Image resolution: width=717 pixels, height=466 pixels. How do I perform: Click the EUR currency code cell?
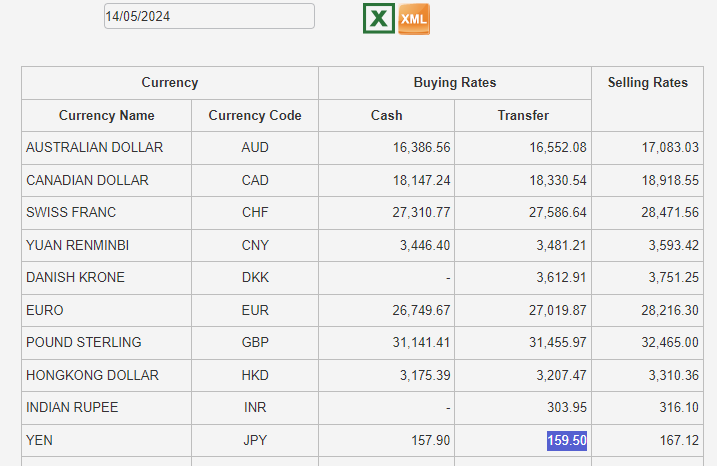tap(255, 311)
